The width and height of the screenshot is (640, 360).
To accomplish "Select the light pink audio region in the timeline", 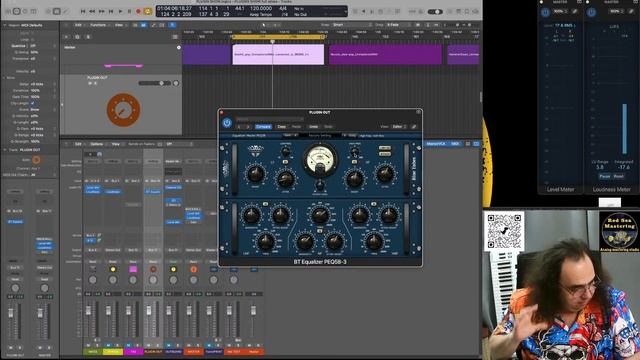I will pos(278,55).
